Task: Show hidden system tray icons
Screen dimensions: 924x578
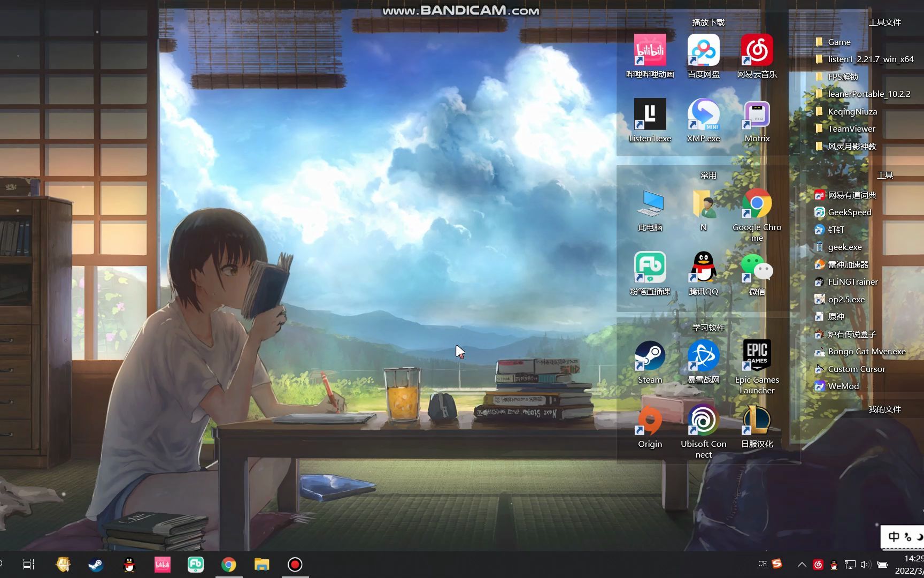Action: (x=802, y=564)
